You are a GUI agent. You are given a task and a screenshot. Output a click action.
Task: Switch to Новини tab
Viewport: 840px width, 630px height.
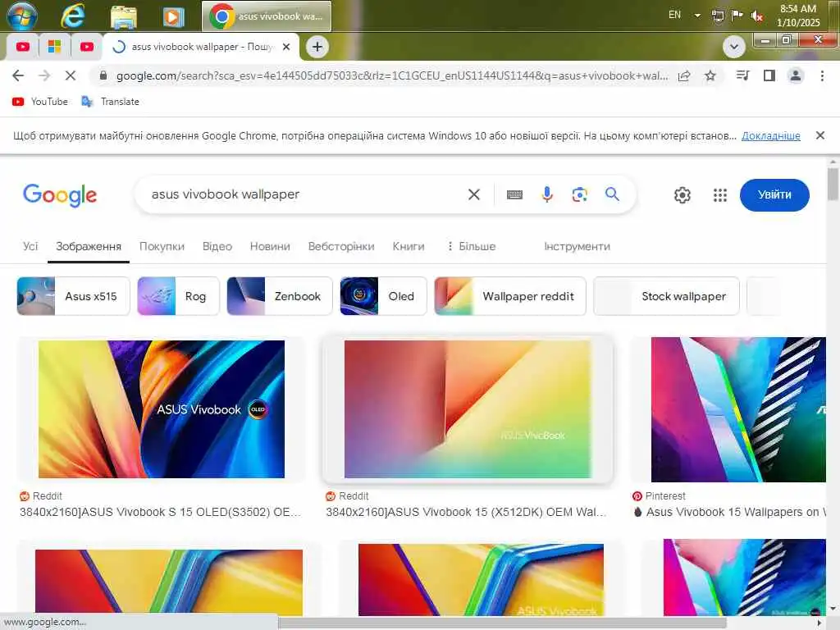pos(270,246)
